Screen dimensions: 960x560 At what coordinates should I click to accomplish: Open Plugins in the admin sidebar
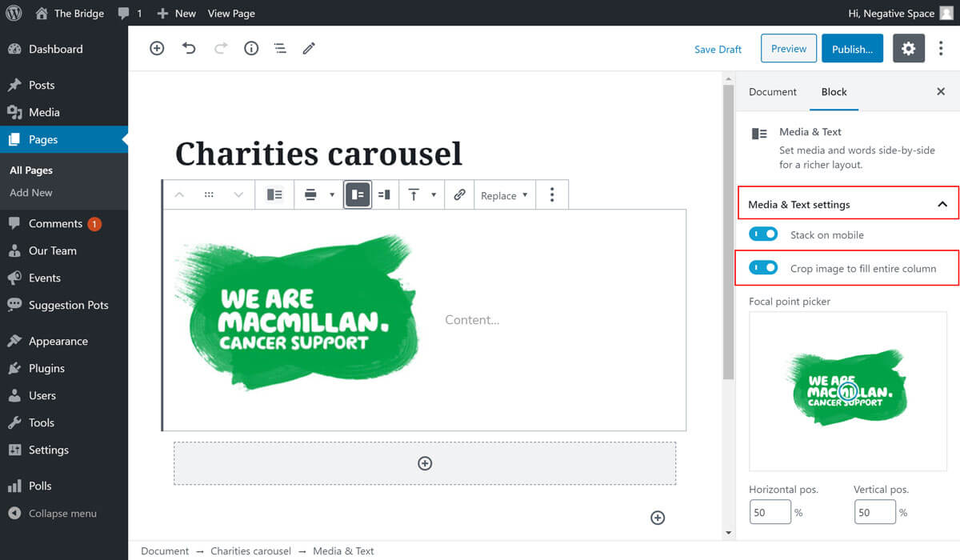(x=46, y=368)
